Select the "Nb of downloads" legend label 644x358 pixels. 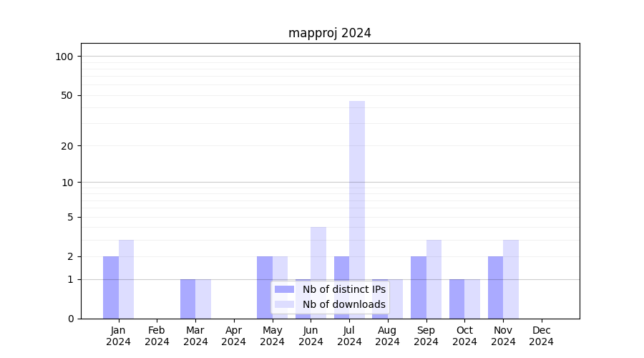[x=343, y=304]
